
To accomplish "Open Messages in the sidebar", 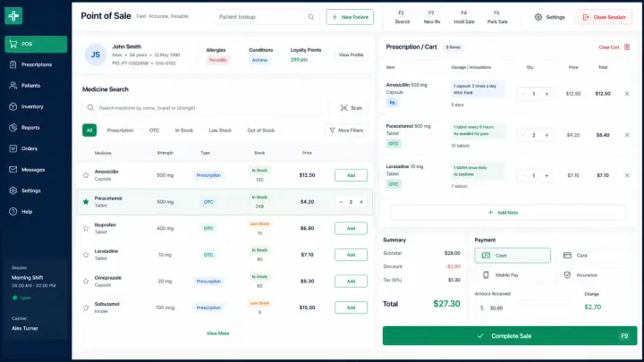I will pos(36,169).
